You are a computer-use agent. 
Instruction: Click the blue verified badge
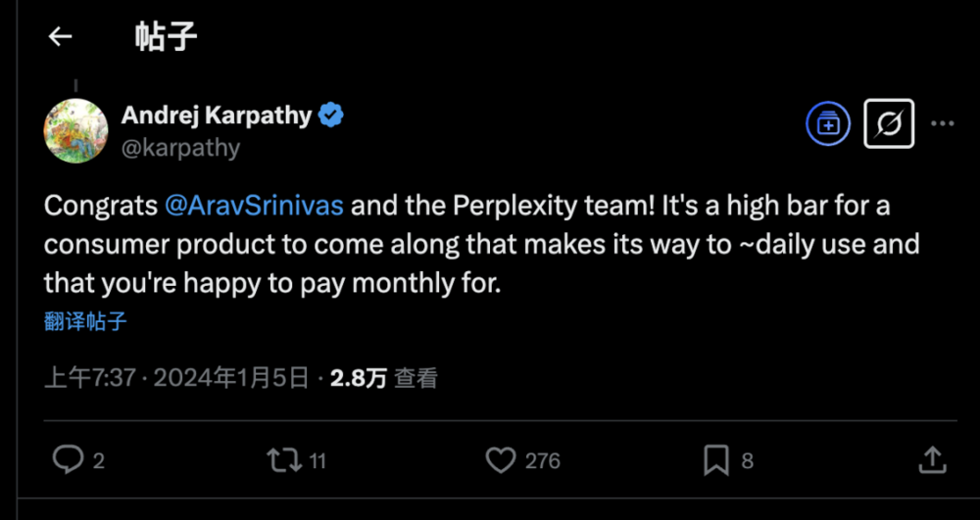tap(332, 116)
